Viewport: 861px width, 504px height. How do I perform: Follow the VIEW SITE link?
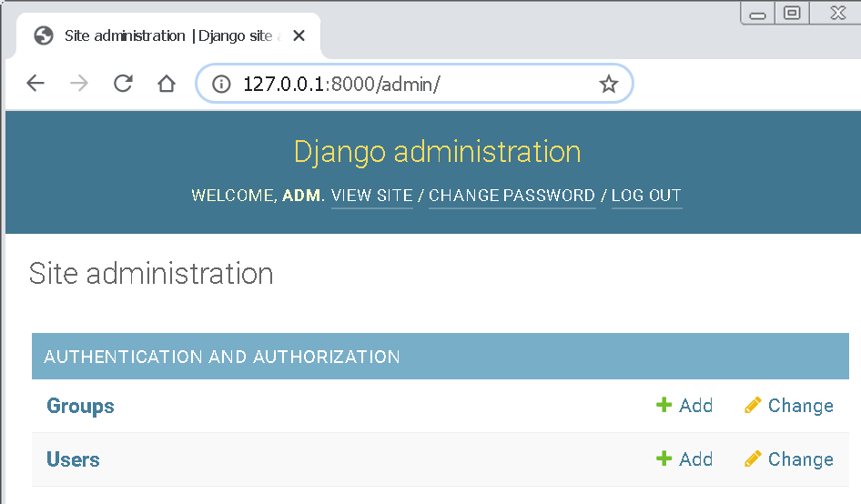[371, 196]
